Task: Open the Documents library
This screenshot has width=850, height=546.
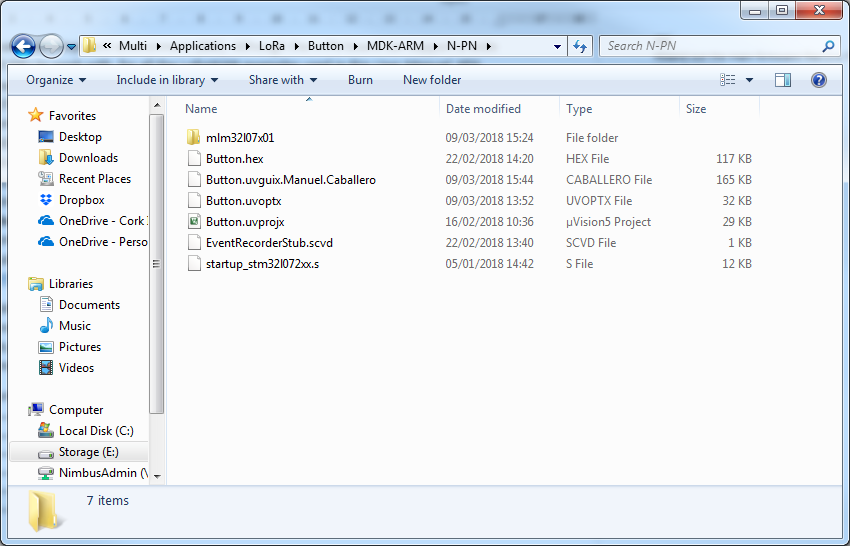Action: [89, 305]
